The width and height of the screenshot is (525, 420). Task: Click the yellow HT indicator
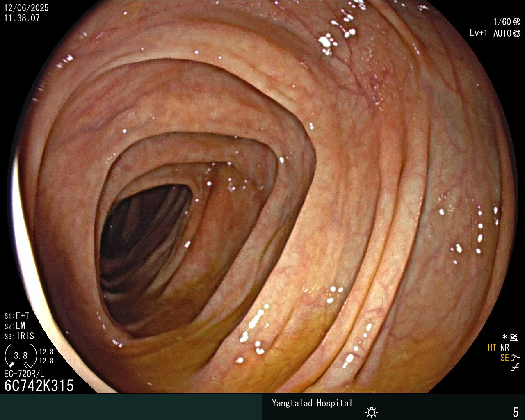(492, 347)
